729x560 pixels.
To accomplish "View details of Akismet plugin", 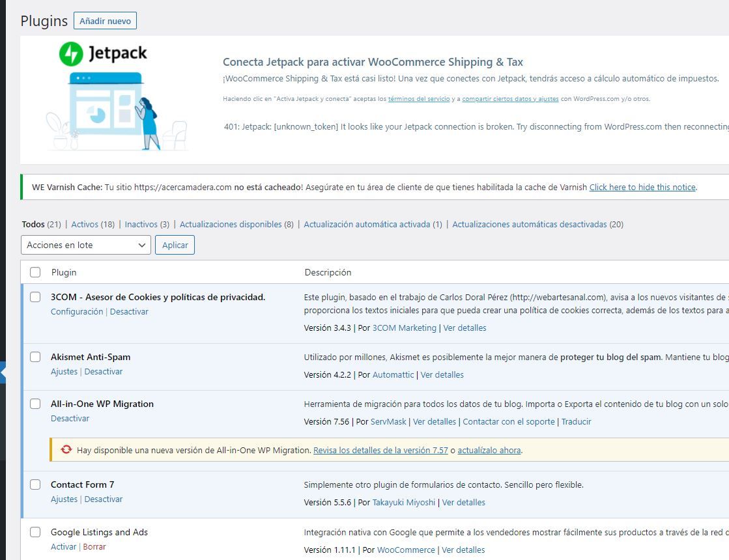I will click(x=442, y=375).
